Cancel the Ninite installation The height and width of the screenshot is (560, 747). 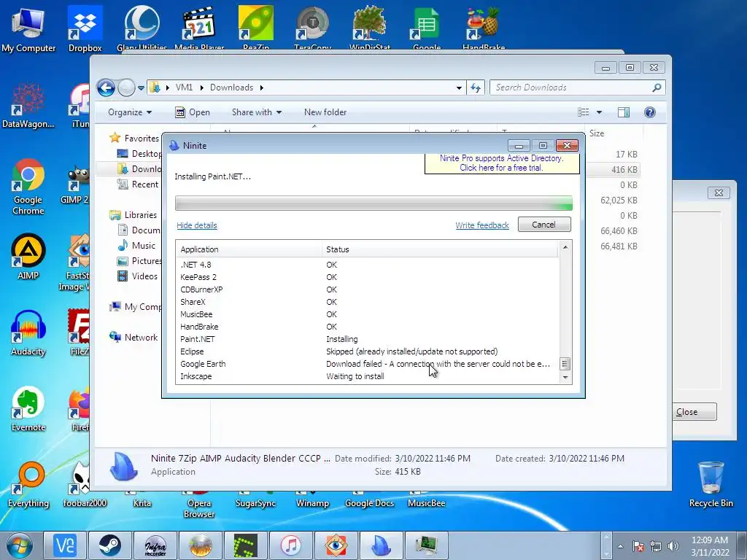click(544, 225)
